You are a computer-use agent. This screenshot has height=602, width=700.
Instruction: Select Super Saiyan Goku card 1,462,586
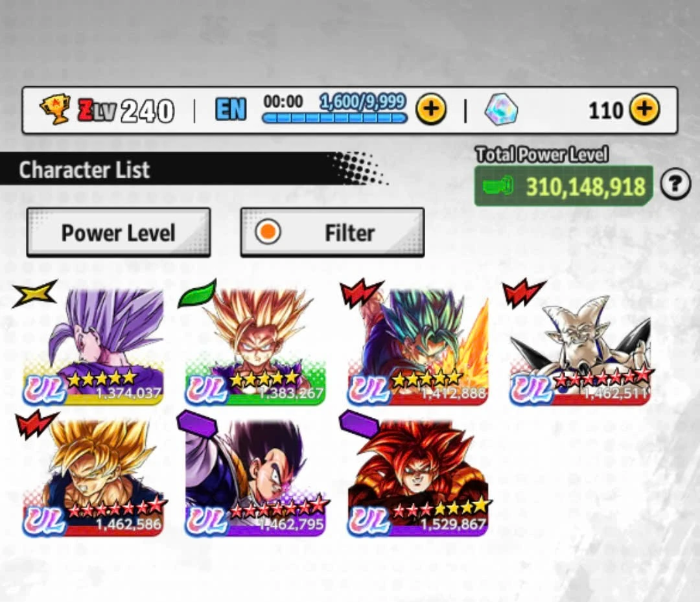pos(93,478)
